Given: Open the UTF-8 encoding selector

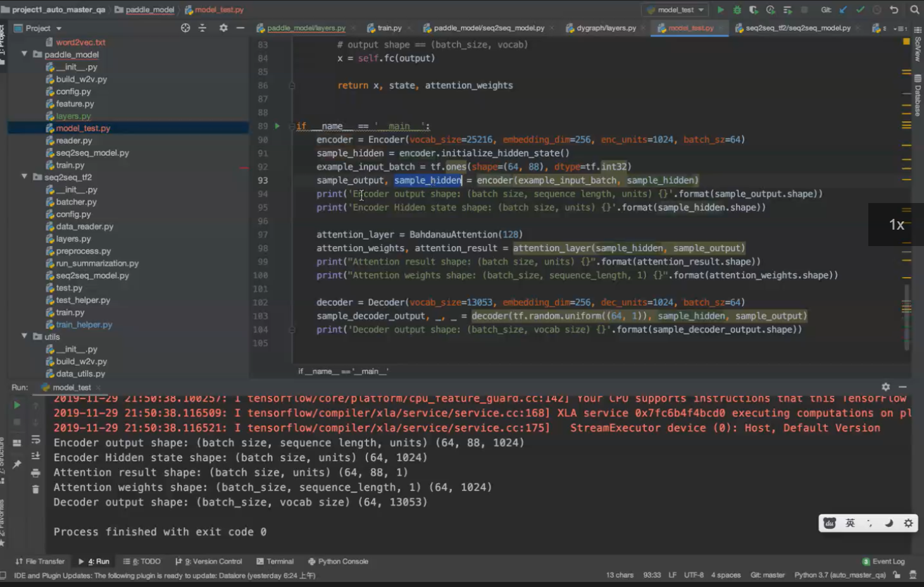Looking at the screenshot, I should tap(694, 575).
